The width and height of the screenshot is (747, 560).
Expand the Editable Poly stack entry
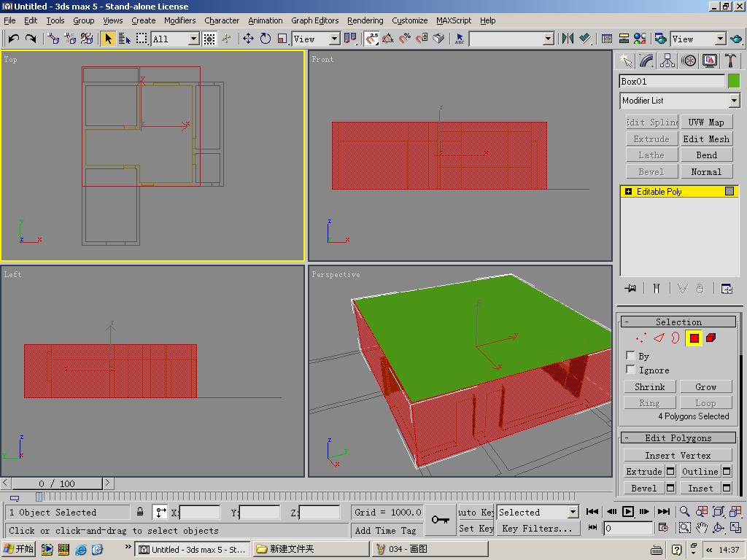tap(628, 192)
